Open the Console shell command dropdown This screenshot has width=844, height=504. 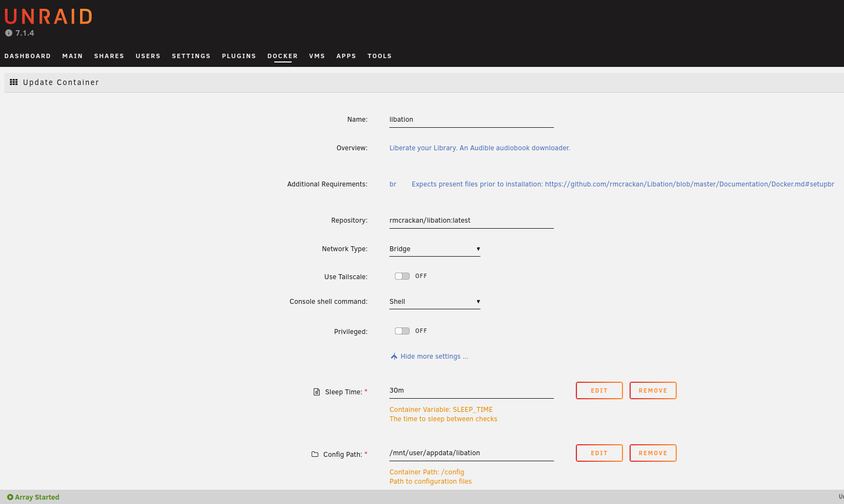point(435,302)
